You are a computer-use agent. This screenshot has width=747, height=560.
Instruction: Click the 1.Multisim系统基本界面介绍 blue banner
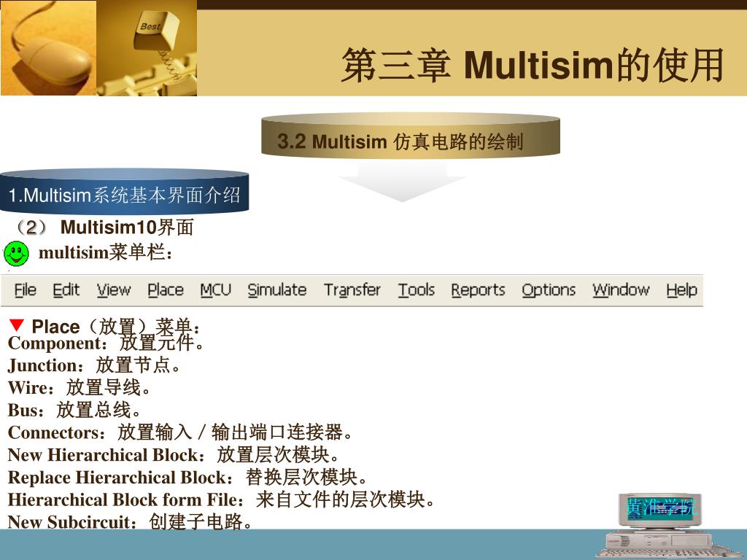[x=124, y=192]
